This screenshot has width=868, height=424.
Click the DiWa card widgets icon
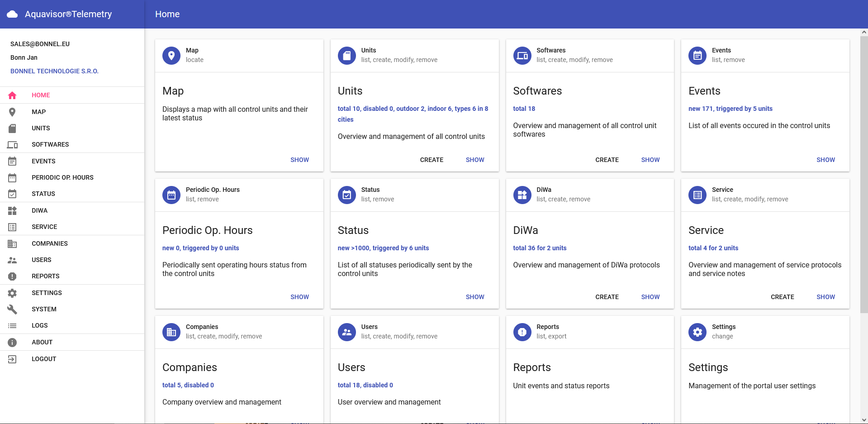(522, 195)
